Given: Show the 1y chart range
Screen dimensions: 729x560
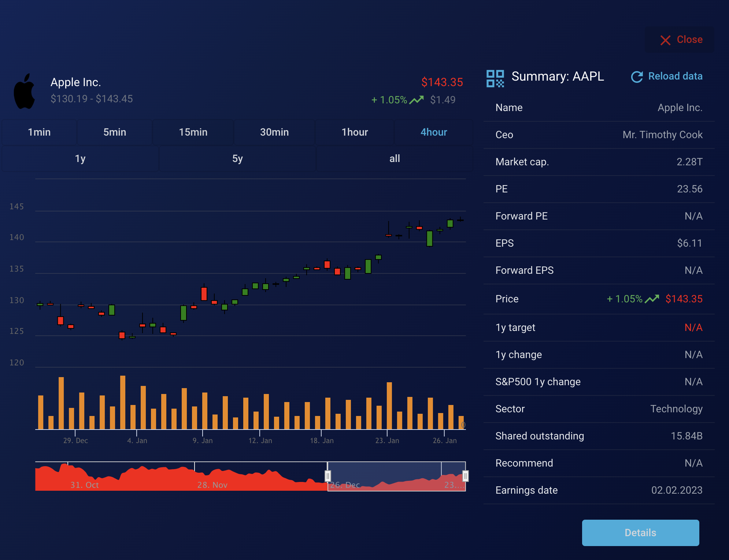Looking at the screenshot, I should (x=80, y=159).
